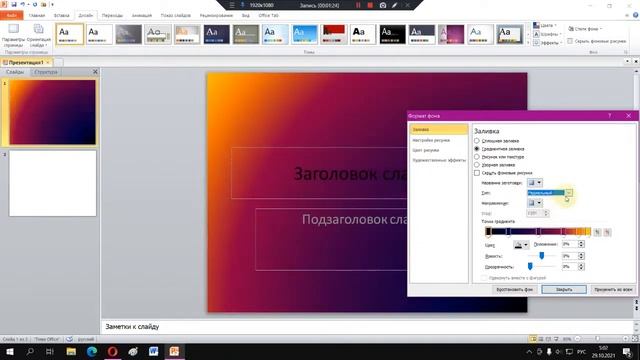
Task: Check Hide background graphics in dialog
Action: point(477,173)
